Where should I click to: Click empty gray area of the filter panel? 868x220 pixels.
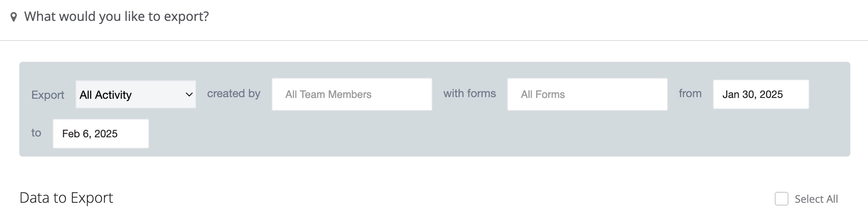click(x=482, y=134)
